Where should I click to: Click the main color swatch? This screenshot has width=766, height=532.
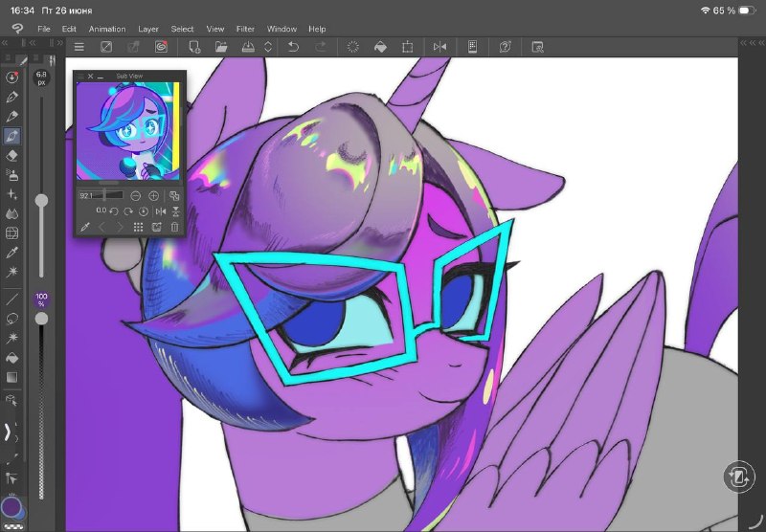(x=11, y=506)
